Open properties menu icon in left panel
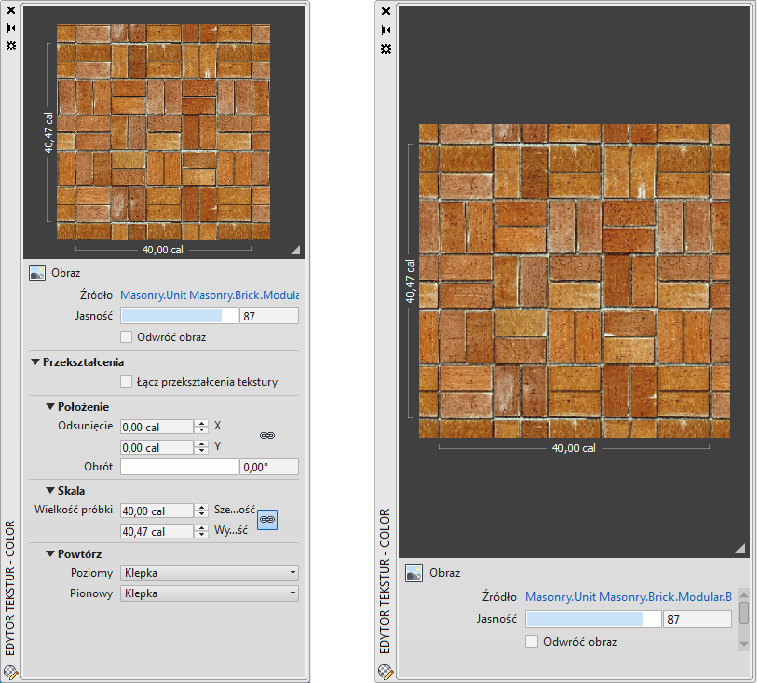The image size is (757, 683). click(10, 47)
